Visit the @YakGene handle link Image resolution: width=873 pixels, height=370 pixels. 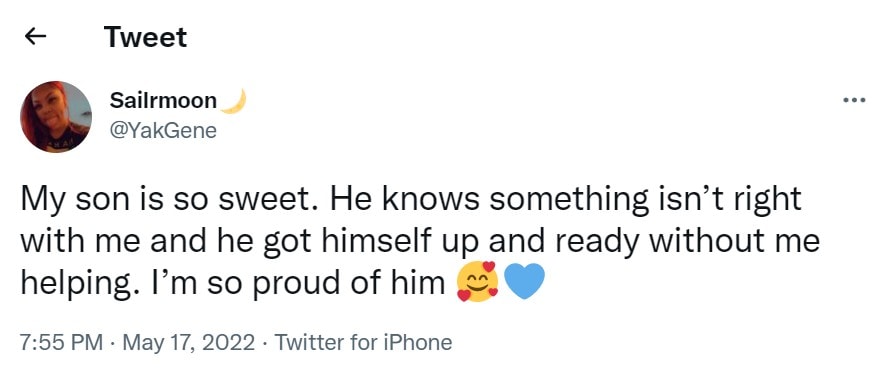pos(163,131)
